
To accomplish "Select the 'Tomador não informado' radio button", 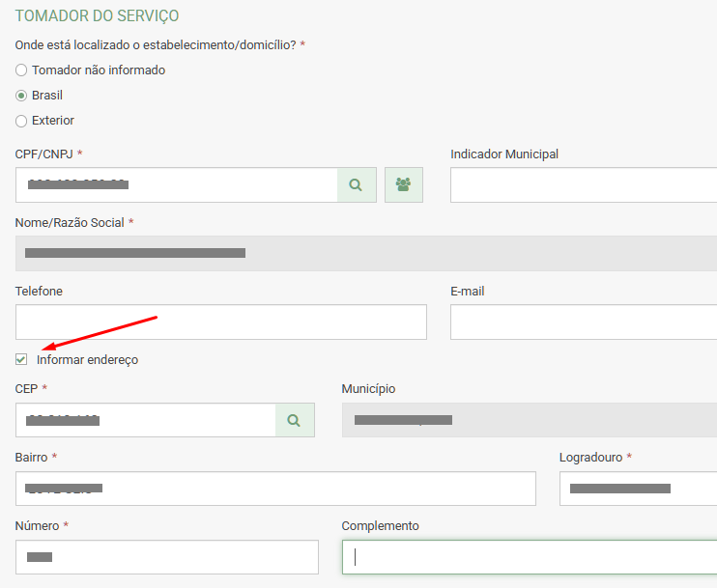I will (21, 70).
